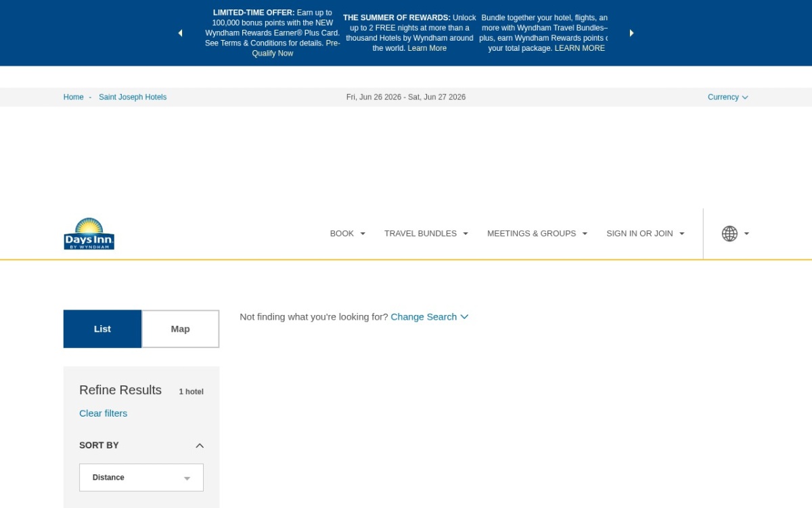This screenshot has height=508, width=812.
Task: Open Learn More for Summer of Rewards
Action: (427, 48)
